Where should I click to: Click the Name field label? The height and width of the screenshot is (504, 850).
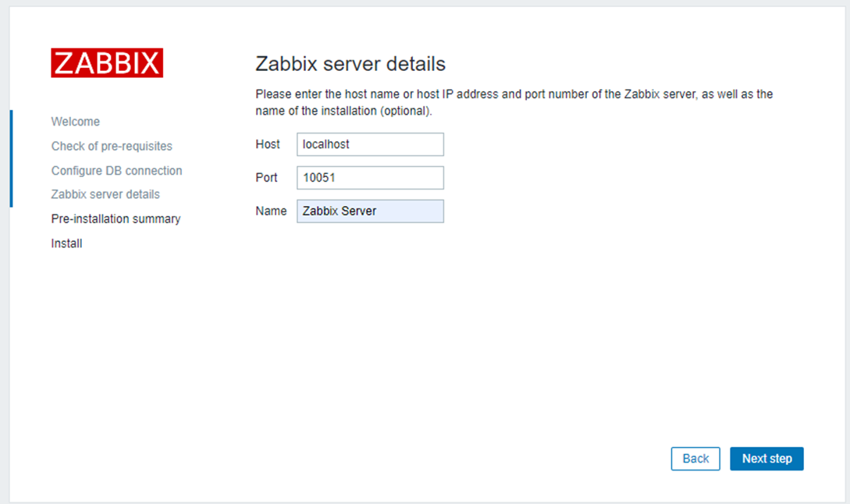[271, 211]
